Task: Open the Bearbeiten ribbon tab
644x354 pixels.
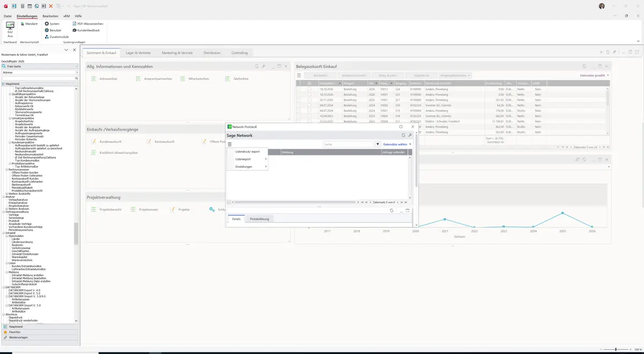Action: coord(50,16)
